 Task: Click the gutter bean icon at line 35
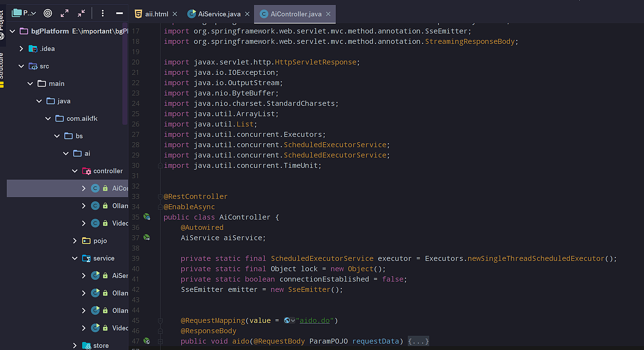147,217
